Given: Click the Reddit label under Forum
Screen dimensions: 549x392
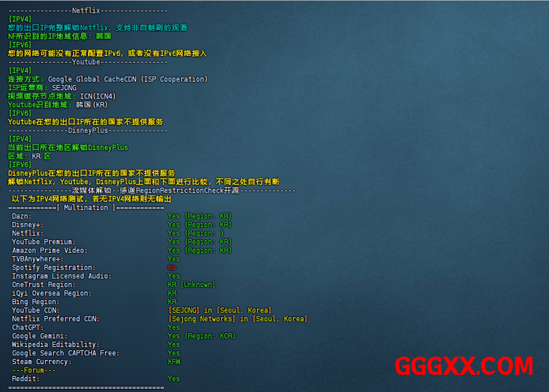Looking at the screenshot, I should 26,379.
